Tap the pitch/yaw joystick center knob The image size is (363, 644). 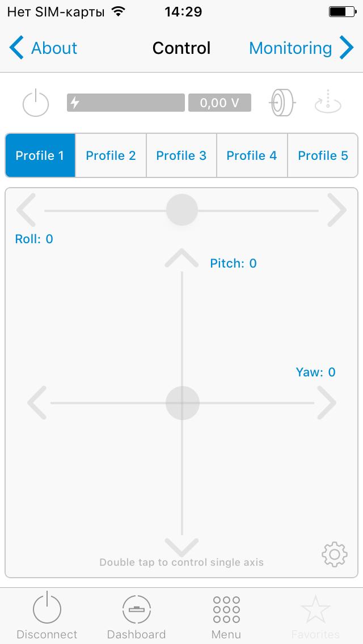182,403
